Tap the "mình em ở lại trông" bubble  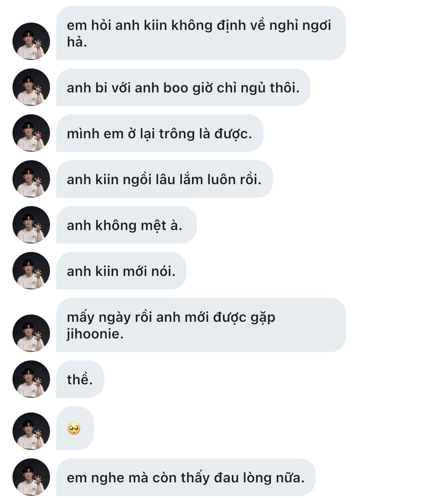[159, 133]
